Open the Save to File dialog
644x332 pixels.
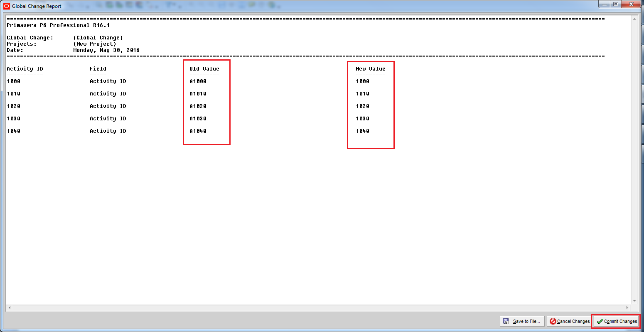tap(522, 321)
